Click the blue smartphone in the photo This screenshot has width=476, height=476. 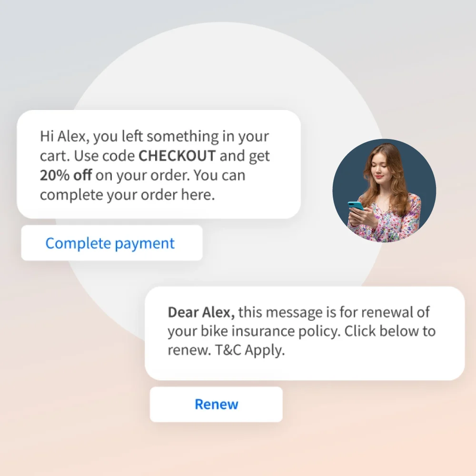356,206
